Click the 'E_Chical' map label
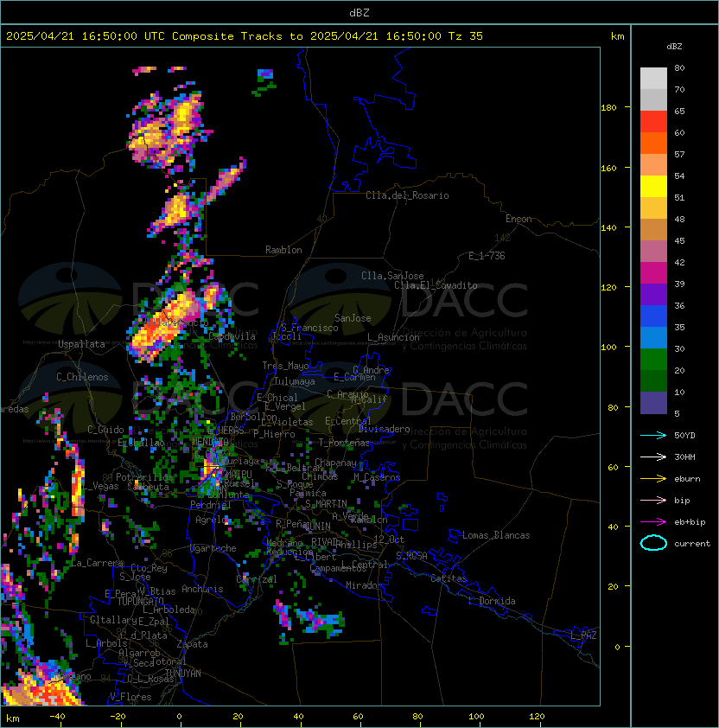This screenshot has width=719, height=728. click(277, 398)
